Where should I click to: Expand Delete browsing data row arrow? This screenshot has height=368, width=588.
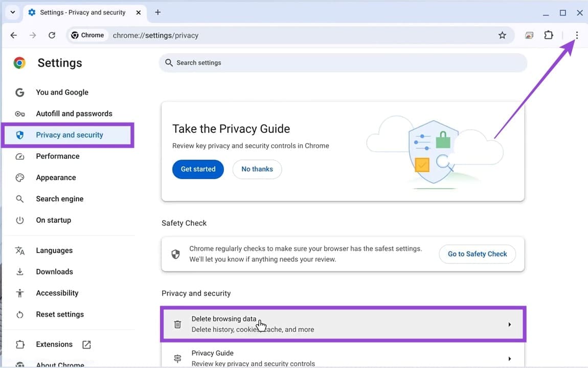(x=509, y=324)
